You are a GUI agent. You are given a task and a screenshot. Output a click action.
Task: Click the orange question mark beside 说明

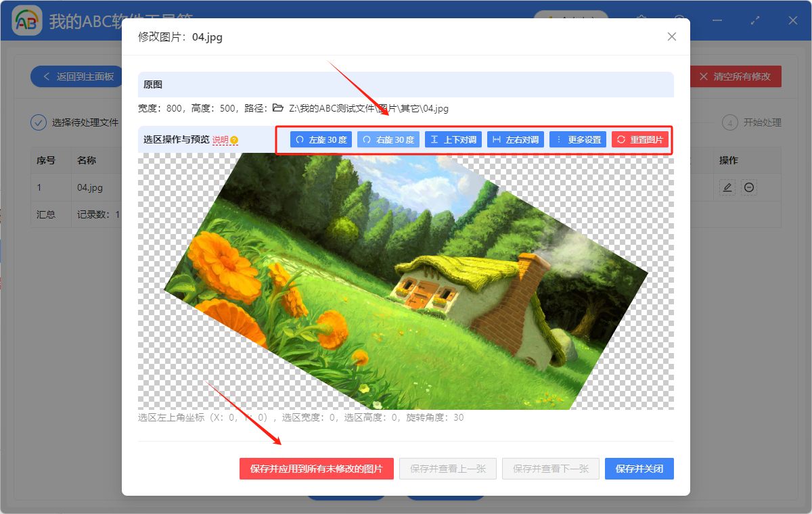(x=233, y=139)
